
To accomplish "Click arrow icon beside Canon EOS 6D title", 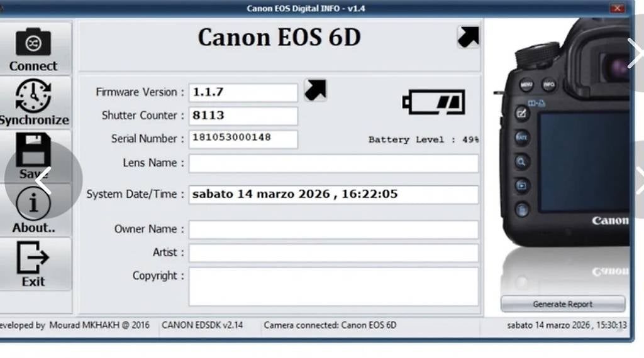I will click(x=468, y=37).
